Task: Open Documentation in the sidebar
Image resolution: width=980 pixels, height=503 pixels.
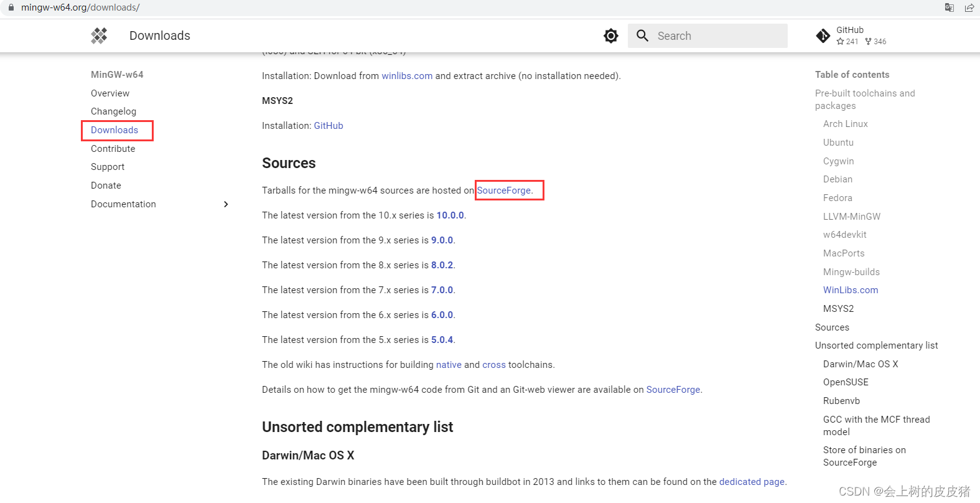Action: (x=123, y=204)
